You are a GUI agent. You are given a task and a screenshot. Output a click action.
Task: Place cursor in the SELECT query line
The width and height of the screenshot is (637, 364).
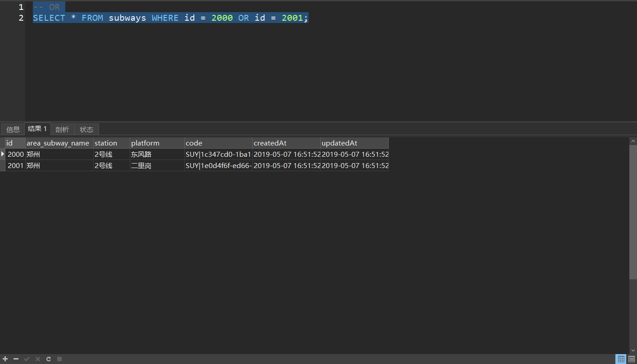pyautogui.click(x=171, y=18)
